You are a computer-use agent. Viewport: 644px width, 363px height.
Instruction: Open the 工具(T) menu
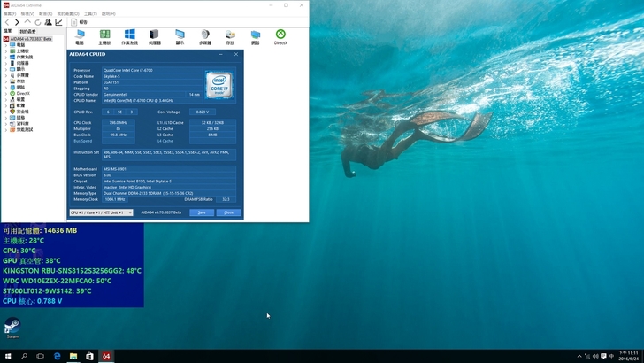click(x=90, y=14)
